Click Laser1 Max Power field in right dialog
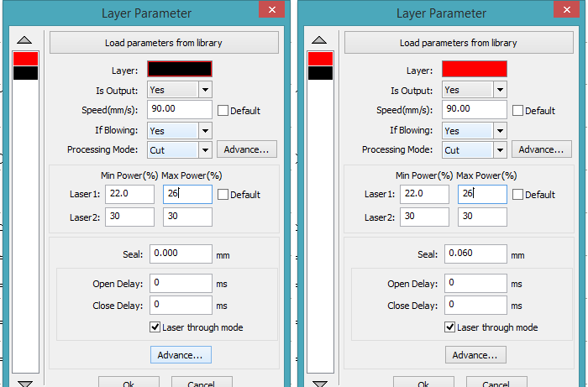 [482, 194]
